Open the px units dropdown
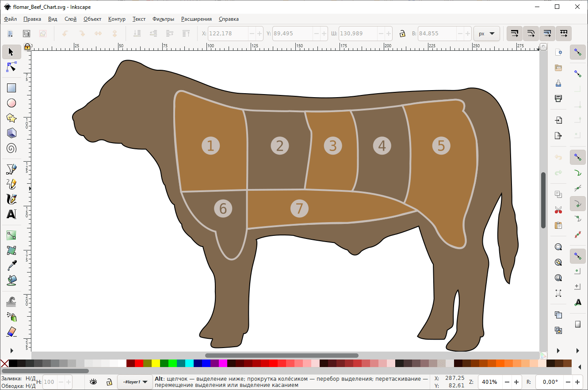 tap(486, 34)
